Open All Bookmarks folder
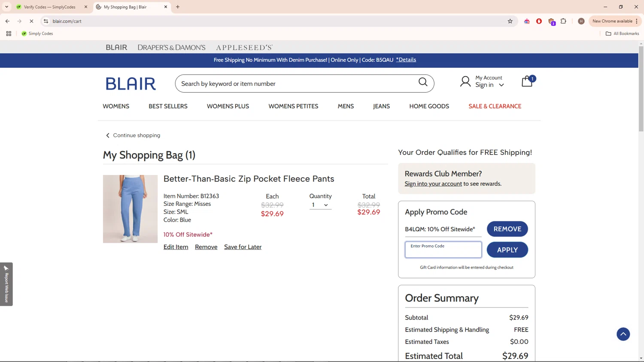The width and height of the screenshot is (644, 362). (622, 33)
